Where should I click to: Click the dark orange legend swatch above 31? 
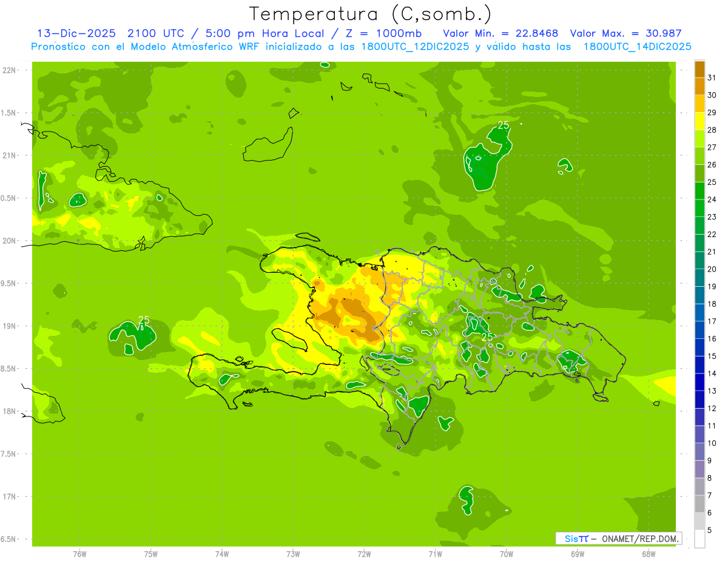coord(699,69)
